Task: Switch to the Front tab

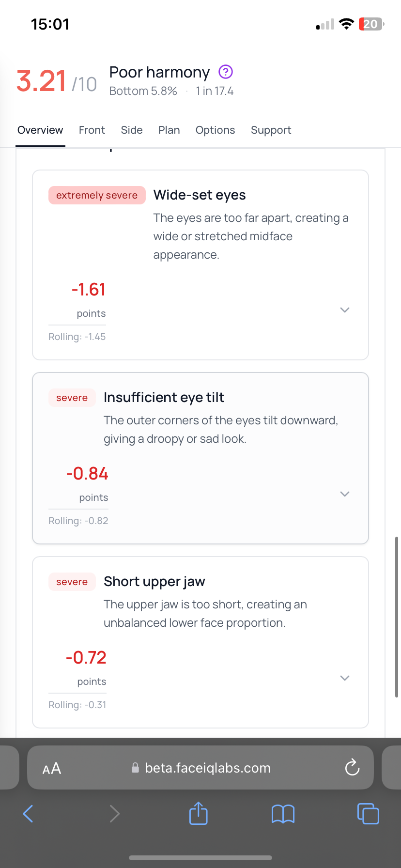Action: (x=92, y=130)
